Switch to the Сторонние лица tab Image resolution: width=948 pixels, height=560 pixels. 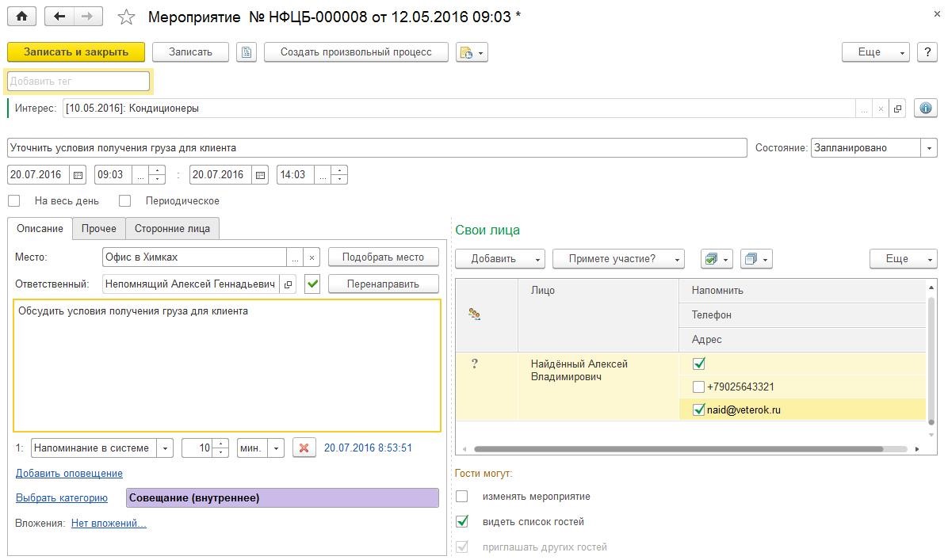(172, 228)
